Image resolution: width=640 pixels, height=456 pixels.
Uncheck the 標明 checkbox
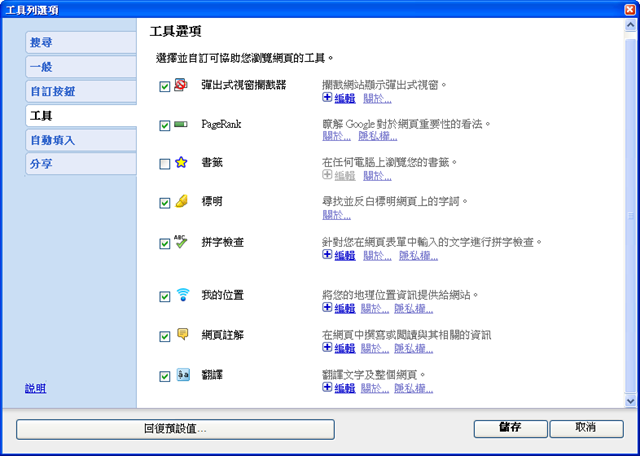coord(164,203)
